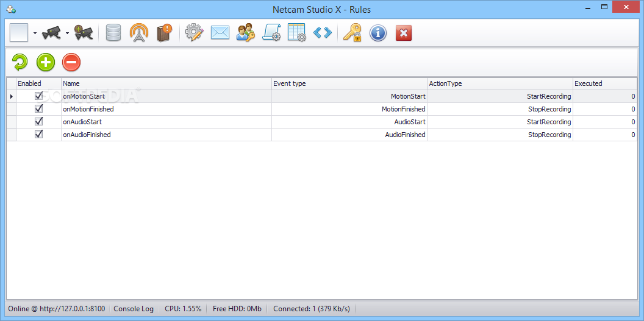This screenshot has width=644, height=321.
Task: Click the orange broadcast antenna icon
Action: pyautogui.click(x=139, y=33)
